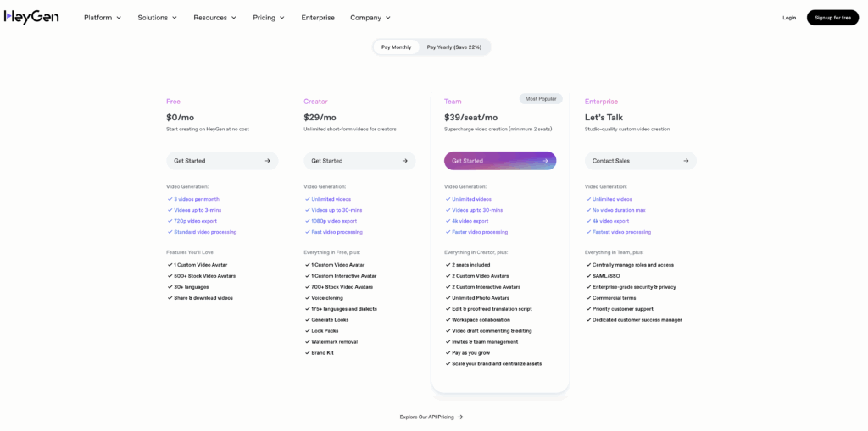868x431 pixels.
Task: Click Dedicated customer success manager text
Action: (x=637, y=320)
